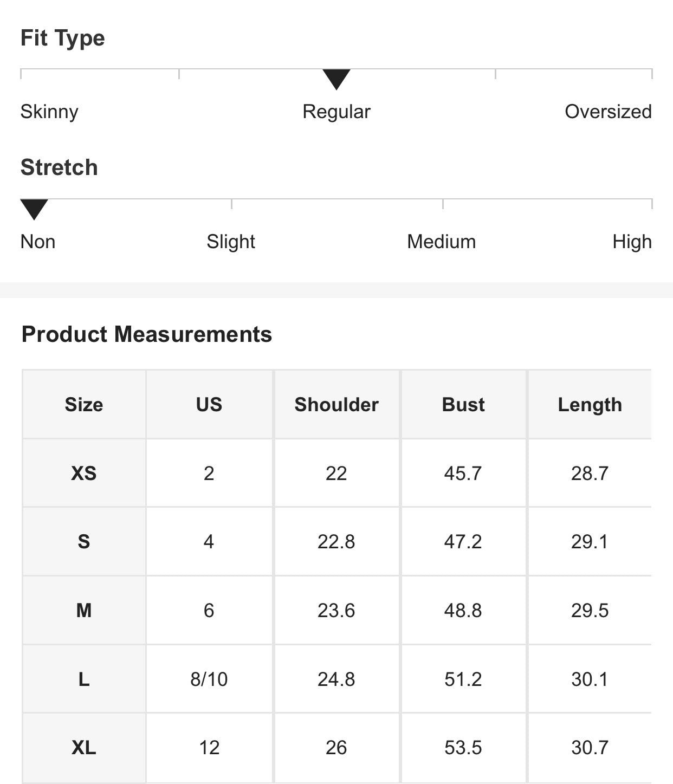Click the Size column header
This screenshot has height=784, width=673.
(x=84, y=405)
